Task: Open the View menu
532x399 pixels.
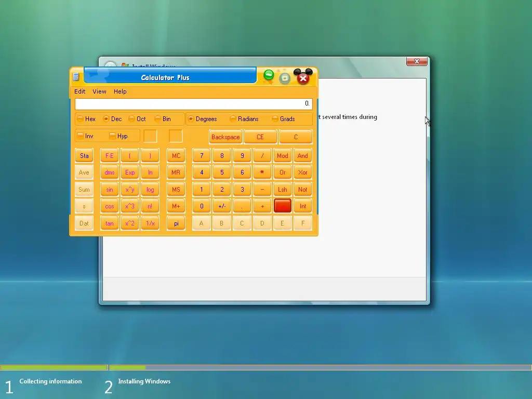Action: tap(99, 91)
